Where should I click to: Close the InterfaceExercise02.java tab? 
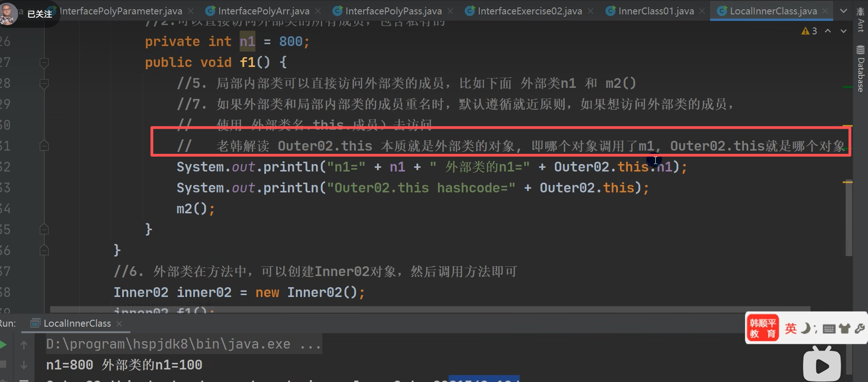590,11
